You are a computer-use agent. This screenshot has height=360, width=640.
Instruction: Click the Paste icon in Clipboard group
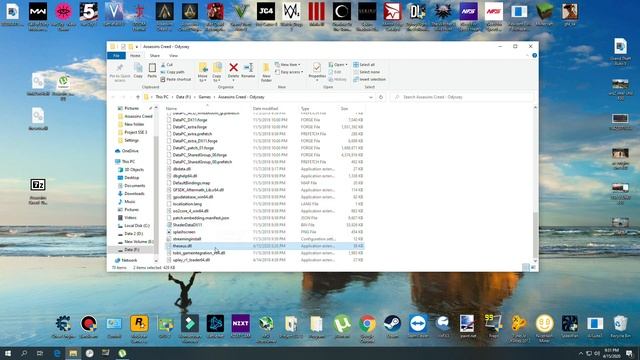click(x=152, y=68)
